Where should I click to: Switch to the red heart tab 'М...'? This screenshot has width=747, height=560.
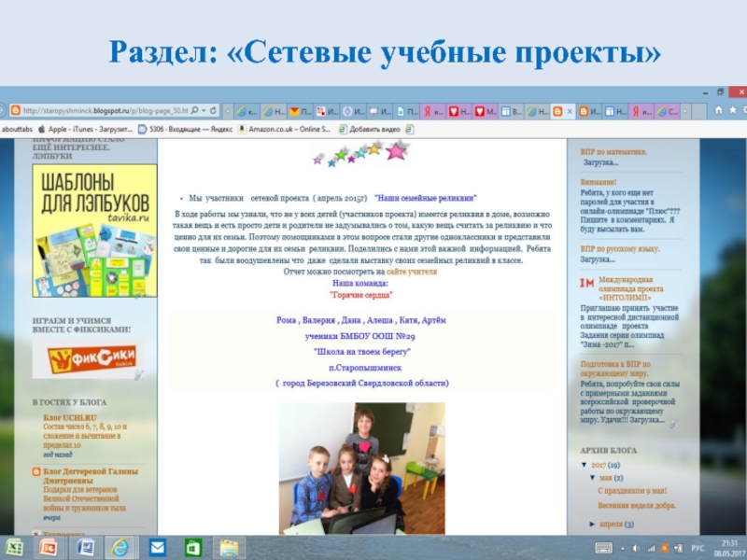pos(486,111)
